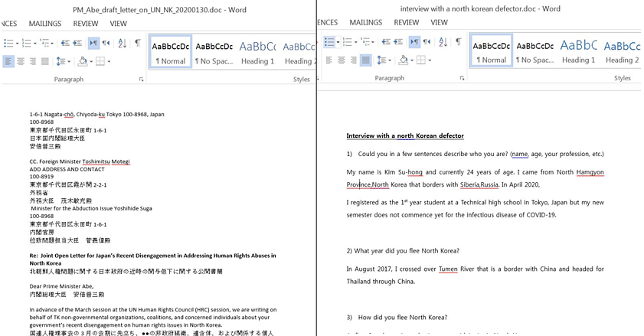Set right-to-left text direction in interview document window

[427, 42]
